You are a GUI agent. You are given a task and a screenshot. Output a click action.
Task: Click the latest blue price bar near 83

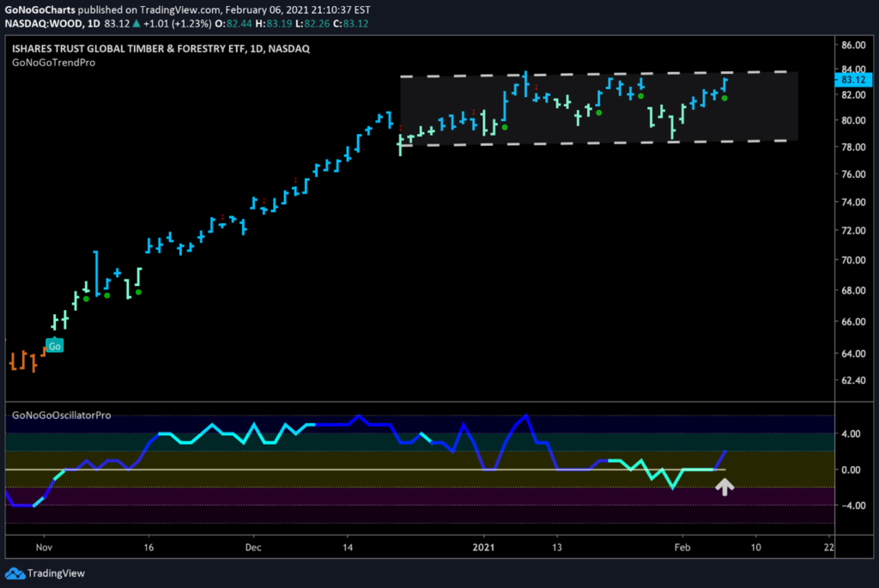pyautogui.click(x=724, y=85)
